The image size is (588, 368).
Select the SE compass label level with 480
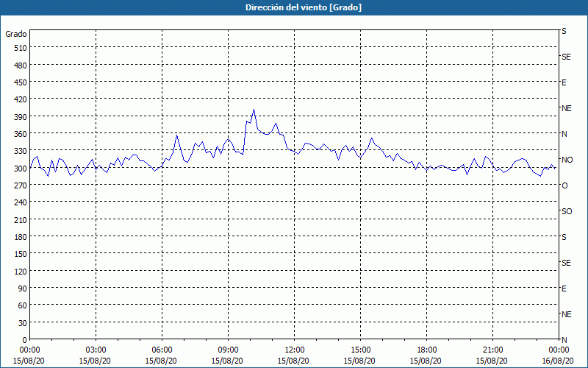566,57
